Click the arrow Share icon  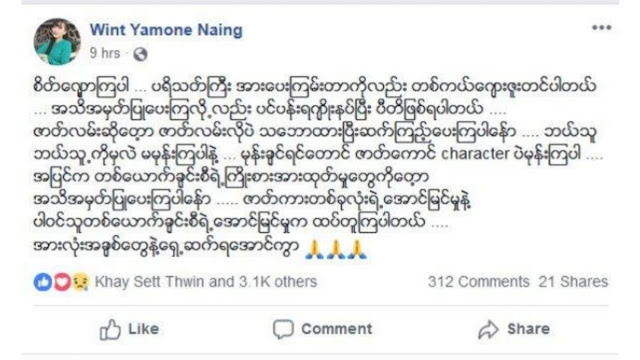[488, 330]
